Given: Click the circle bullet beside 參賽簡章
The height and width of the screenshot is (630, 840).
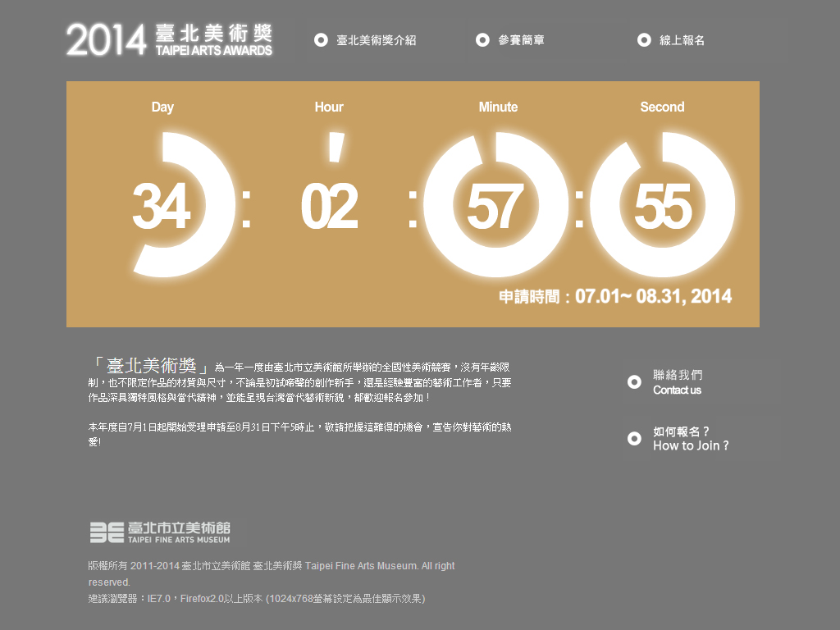Looking at the screenshot, I should [x=482, y=40].
